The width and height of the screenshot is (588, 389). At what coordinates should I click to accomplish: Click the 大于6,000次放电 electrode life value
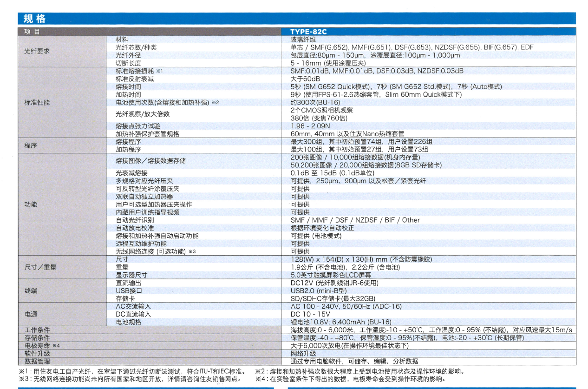pos(349,346)
